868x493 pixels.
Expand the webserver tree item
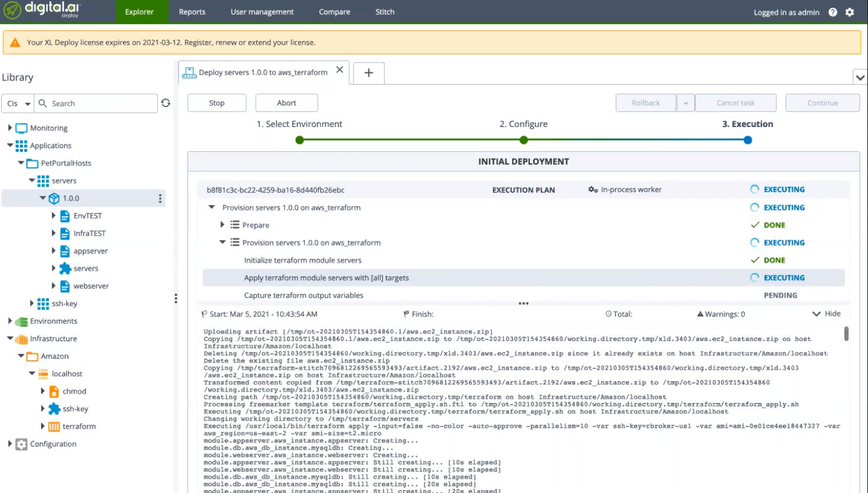point(54,286)
